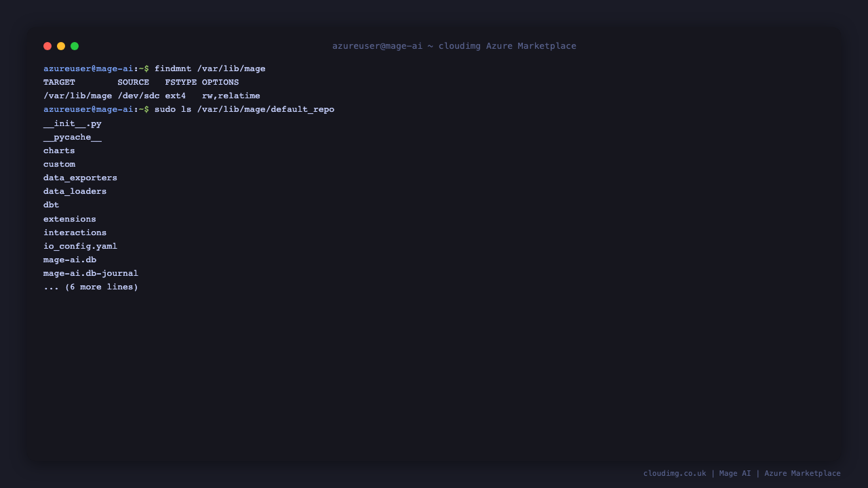Click the cloudimg.co.uk footer text
The image size is (868, 488).
coord(675,473)
